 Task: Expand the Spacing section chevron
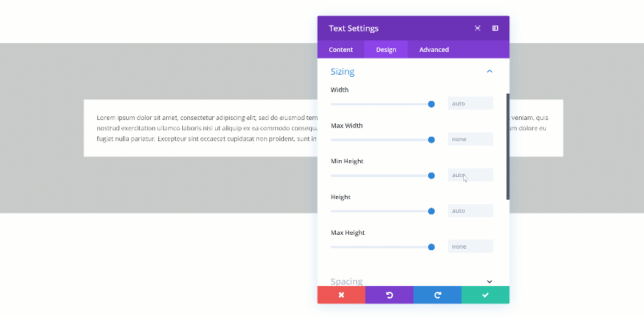point(490,282)
